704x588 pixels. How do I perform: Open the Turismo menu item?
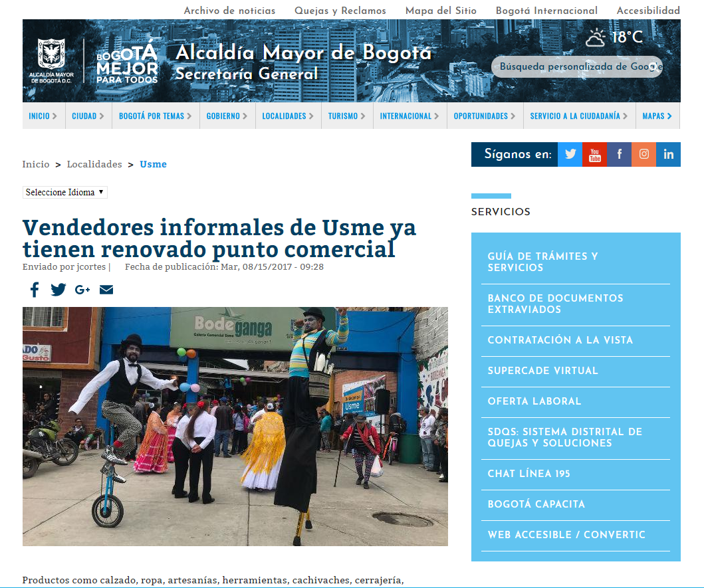pyautogui.click(x=347, y=116)
